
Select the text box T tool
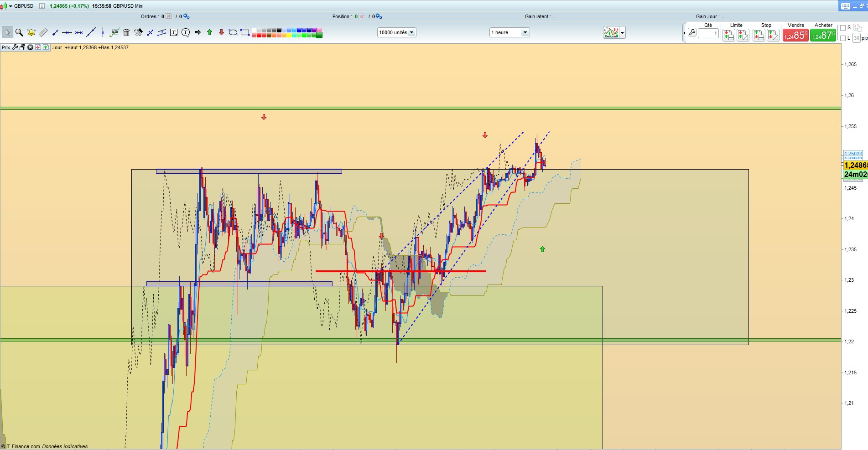(x=174, y=32)
